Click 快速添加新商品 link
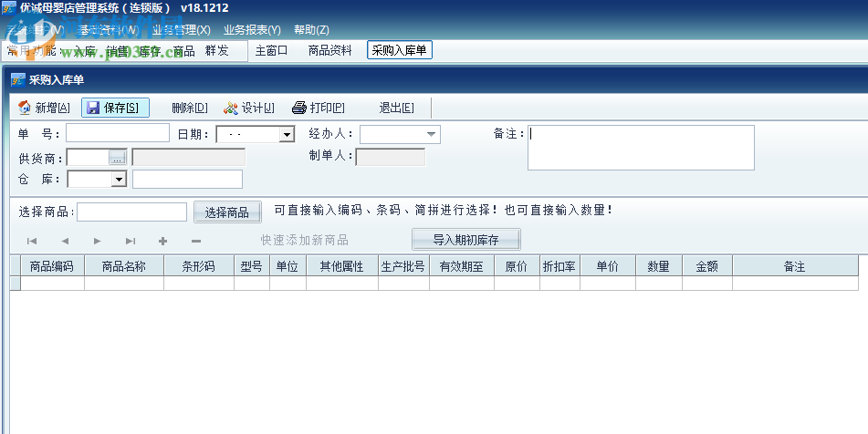Viewport: 868px width, 434px height. [x=305, y=241]
